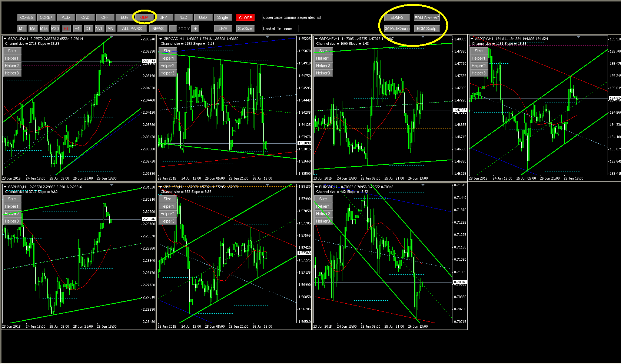This screenshot has height=364, width=621.
Task: Load the BDM Scalp template
Action: (426, 29)
